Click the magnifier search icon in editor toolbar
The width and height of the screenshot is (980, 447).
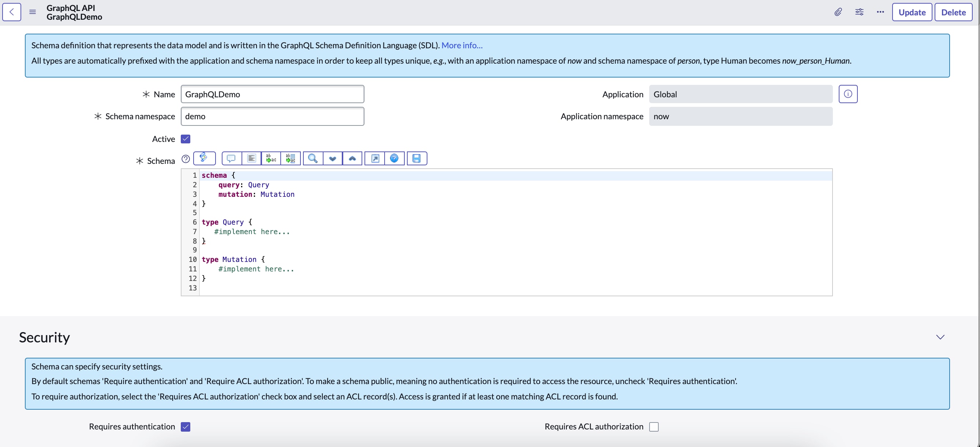point(313,158)
